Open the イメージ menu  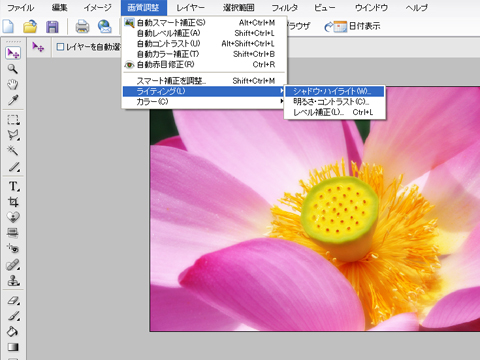tap(97, 7)
